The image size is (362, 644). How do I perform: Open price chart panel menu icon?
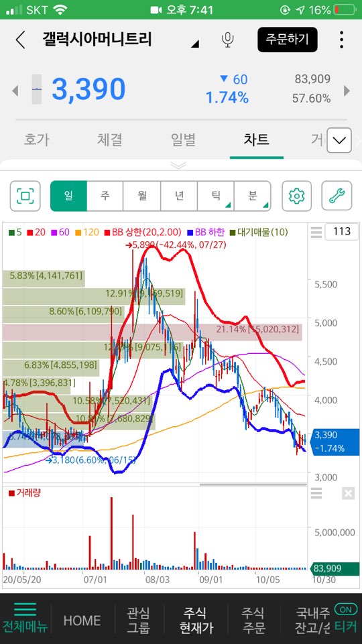[x=316, y=233]
